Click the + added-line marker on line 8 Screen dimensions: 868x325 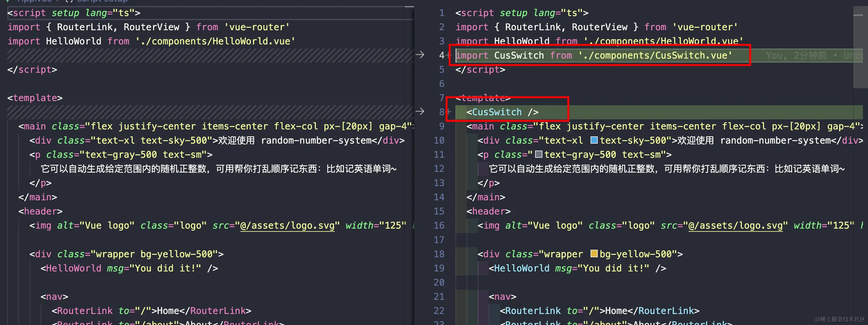449,112
